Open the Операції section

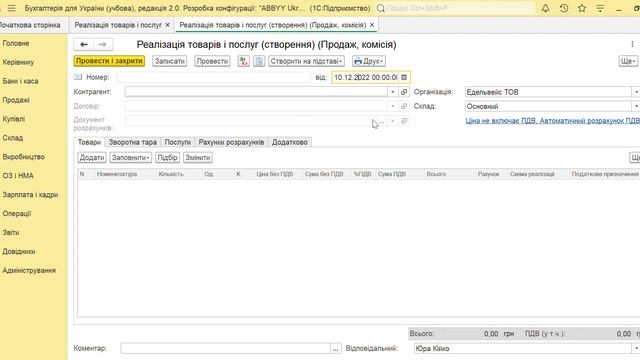tap(17, 213)
